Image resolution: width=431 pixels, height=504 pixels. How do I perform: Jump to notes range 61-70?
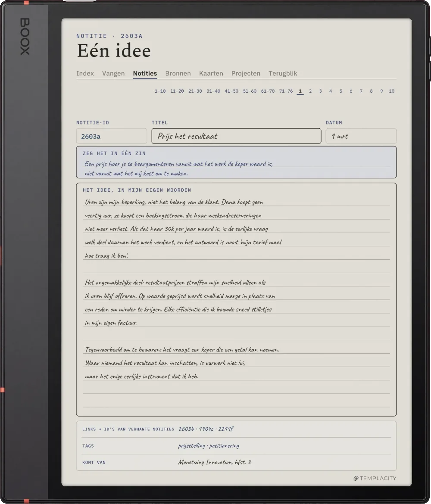point(268,91)
